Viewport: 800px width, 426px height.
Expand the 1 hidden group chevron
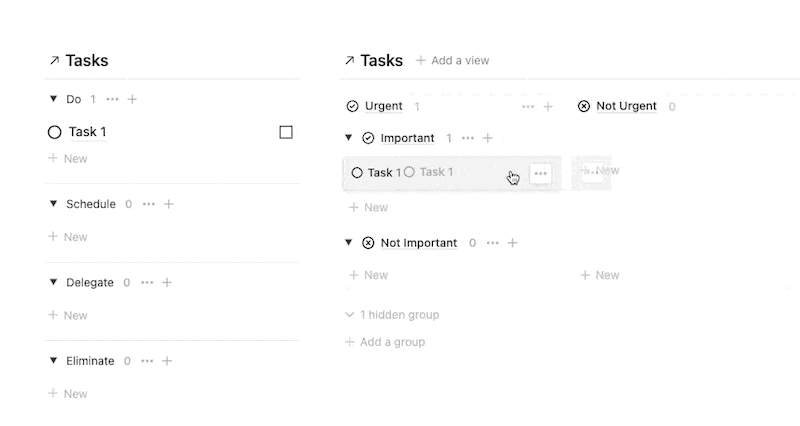point(349,315)
